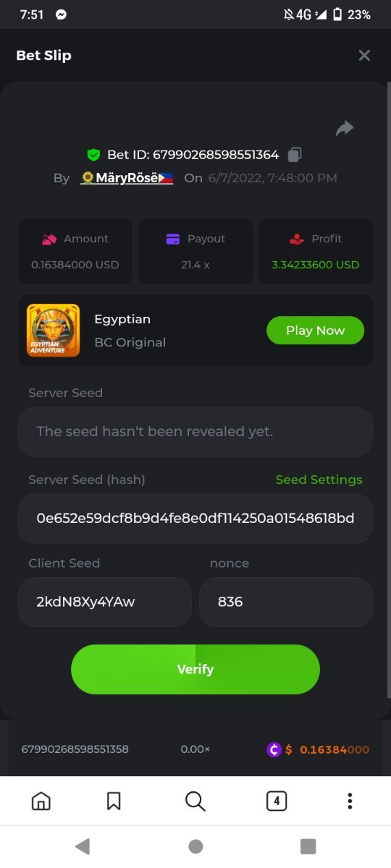Open the browser tabs switcher
Viewport: 391px width, 868px height.
(277, 801)
